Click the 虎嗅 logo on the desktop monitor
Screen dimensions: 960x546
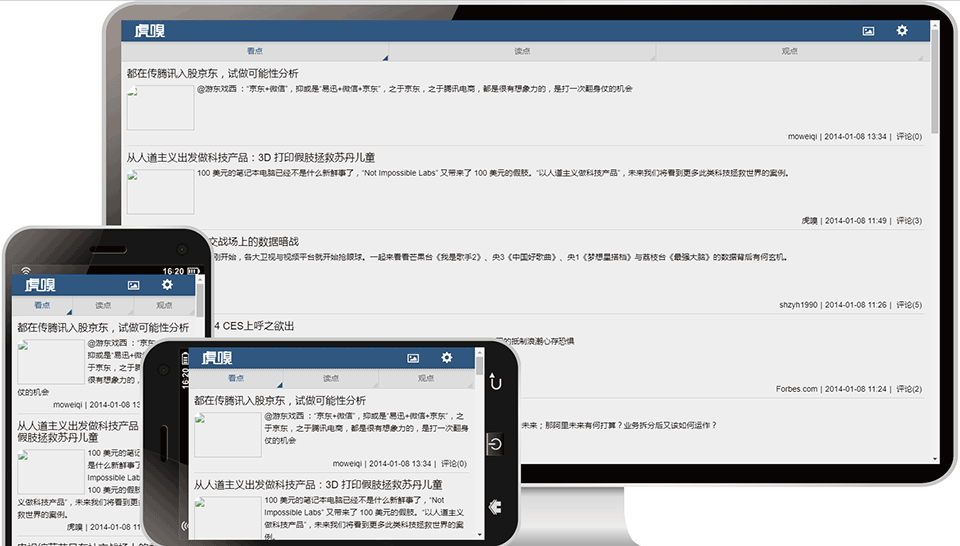[x=149, y=31]
